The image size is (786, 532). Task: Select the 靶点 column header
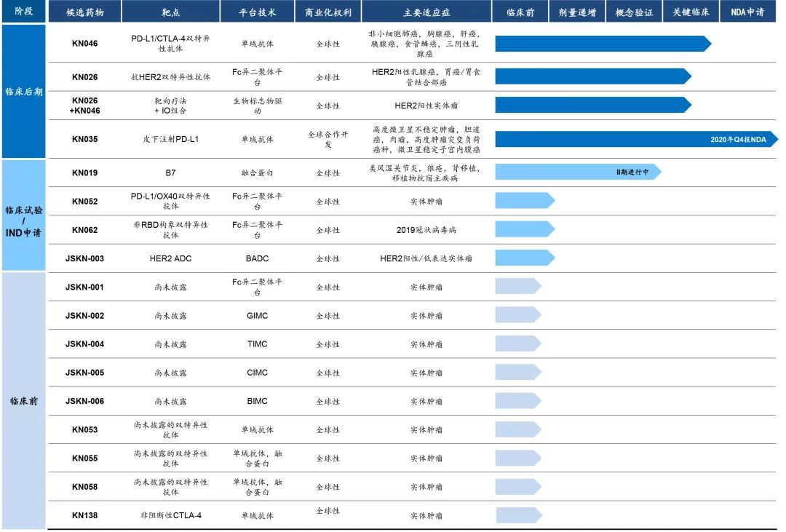point(170,13)
